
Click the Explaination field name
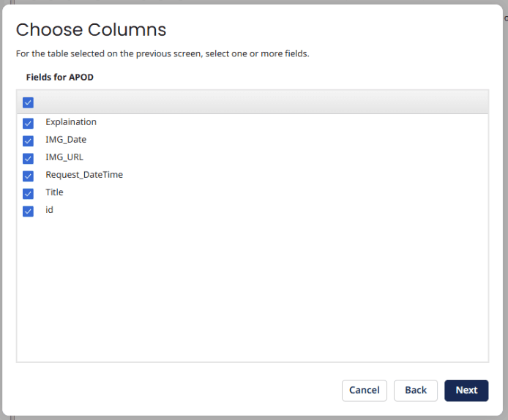[x=71, y=122]
